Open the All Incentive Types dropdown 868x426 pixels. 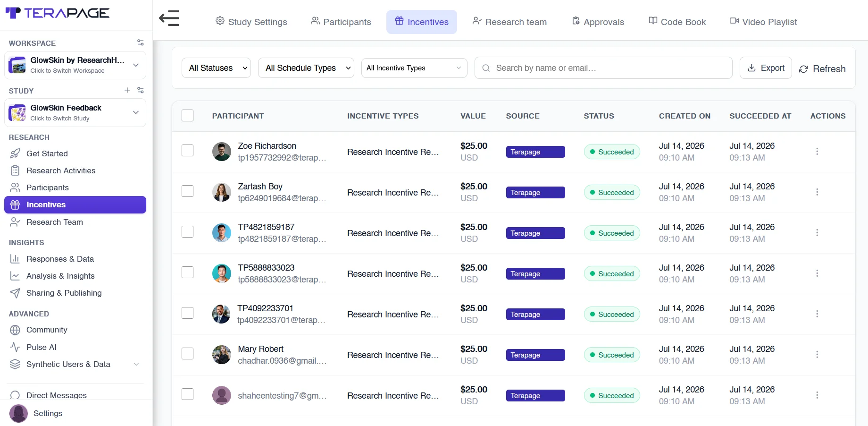[414, 68]
